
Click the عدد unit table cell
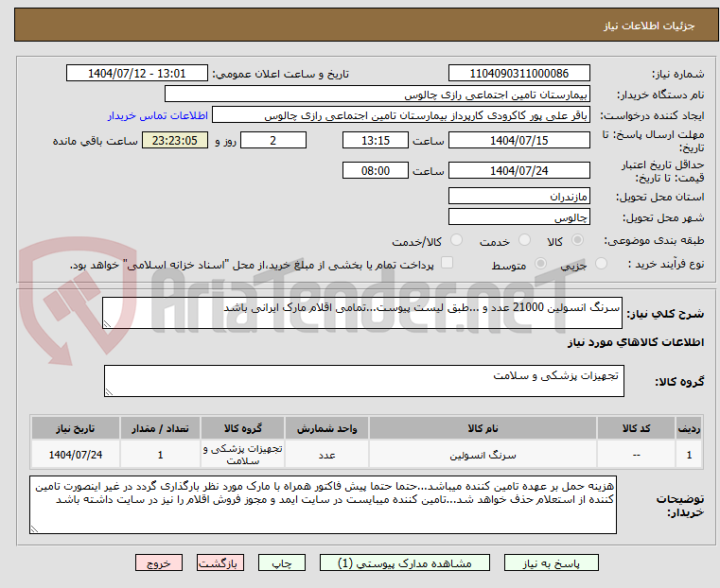click(326, 455)
